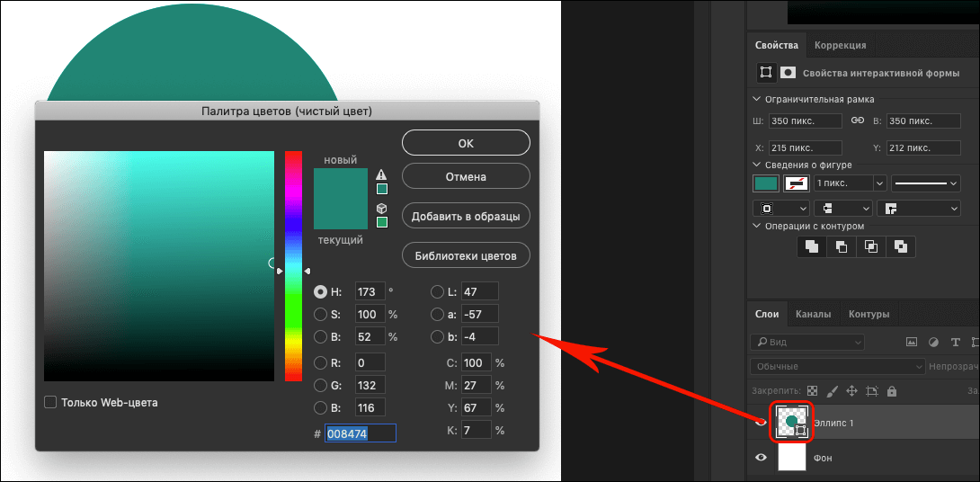The height and width of the screenshot is (482, 980).
Task: Switch to the Коррекция tab
Action: 840,45
